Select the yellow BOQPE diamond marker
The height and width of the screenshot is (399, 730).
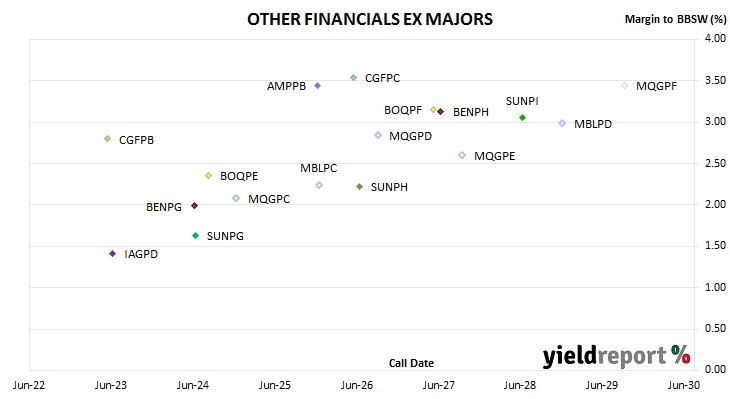(209, 176)
